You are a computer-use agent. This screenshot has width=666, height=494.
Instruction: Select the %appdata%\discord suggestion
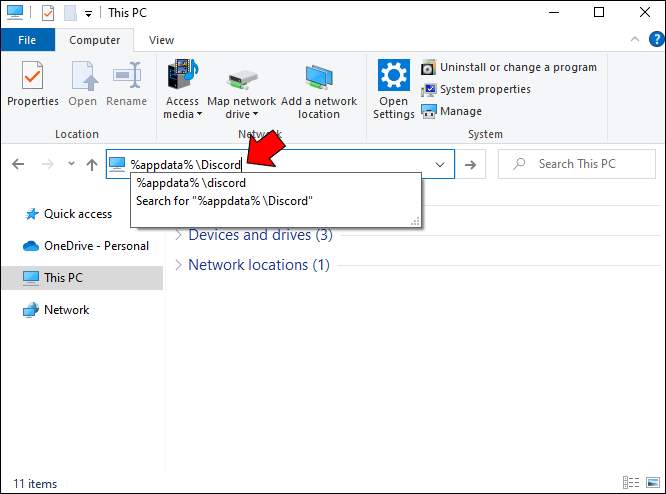pyautogui.click(x=276, y=183)
